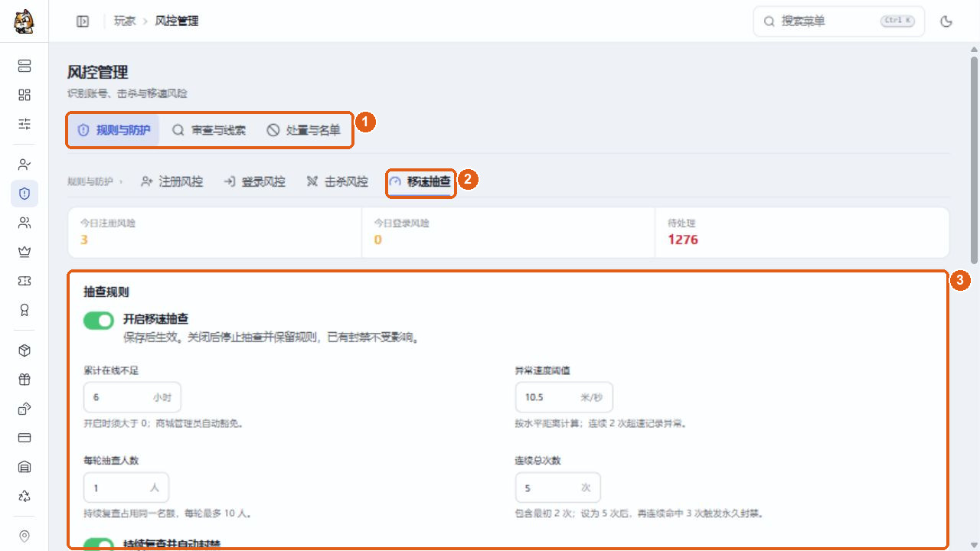
Task: Open the award ribbon icon in the sidebar
Action: [x=24, y=310]
